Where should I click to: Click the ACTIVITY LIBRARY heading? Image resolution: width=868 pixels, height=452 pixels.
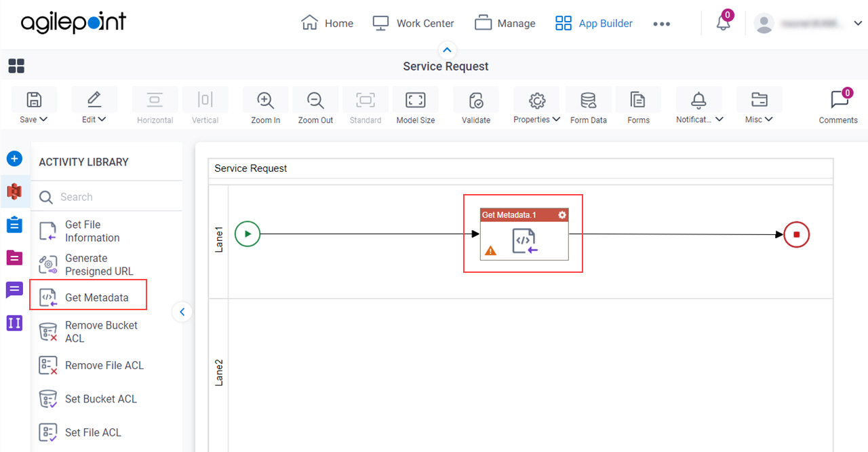pyautogui.click(x=83, y=162)
